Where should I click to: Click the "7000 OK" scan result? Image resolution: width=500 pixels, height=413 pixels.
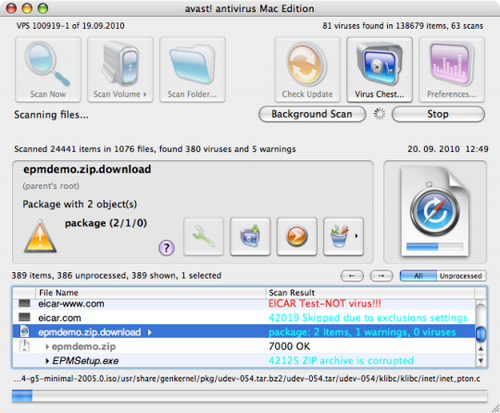click(289, 347)
